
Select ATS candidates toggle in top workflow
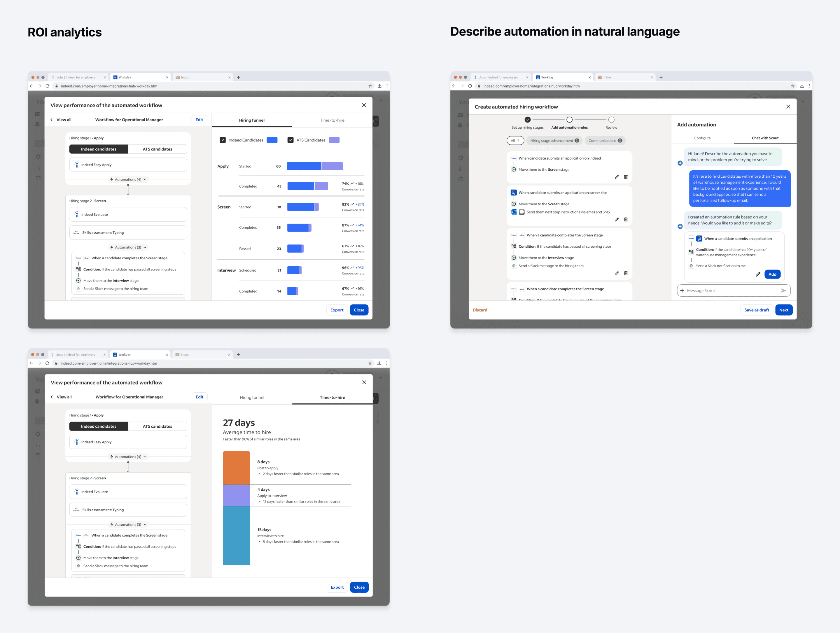pos(157,149)
